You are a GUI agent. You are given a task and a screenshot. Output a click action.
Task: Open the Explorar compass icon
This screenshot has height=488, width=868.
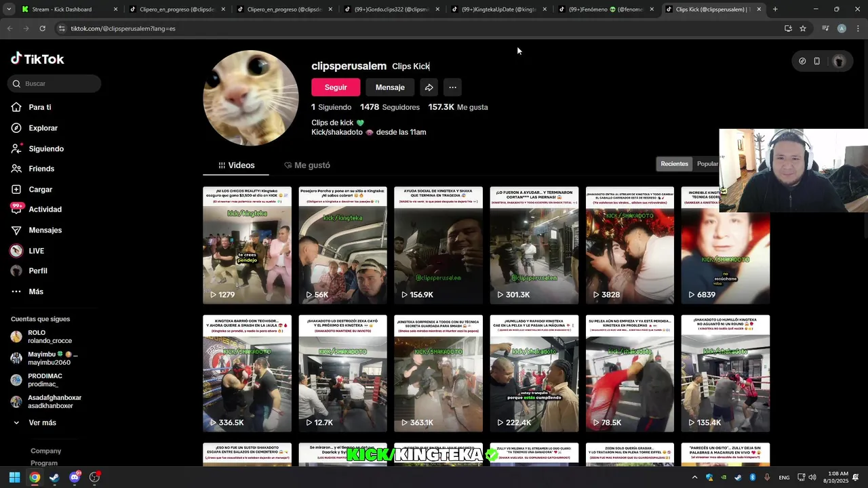(16, 128)
